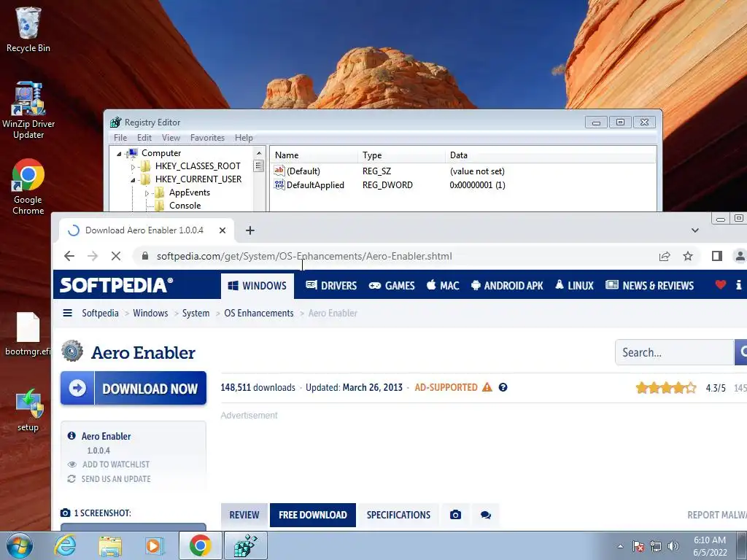The image size is (747, 560).
Task: Open Registry Editor Help menu
Action: [244, 138]
